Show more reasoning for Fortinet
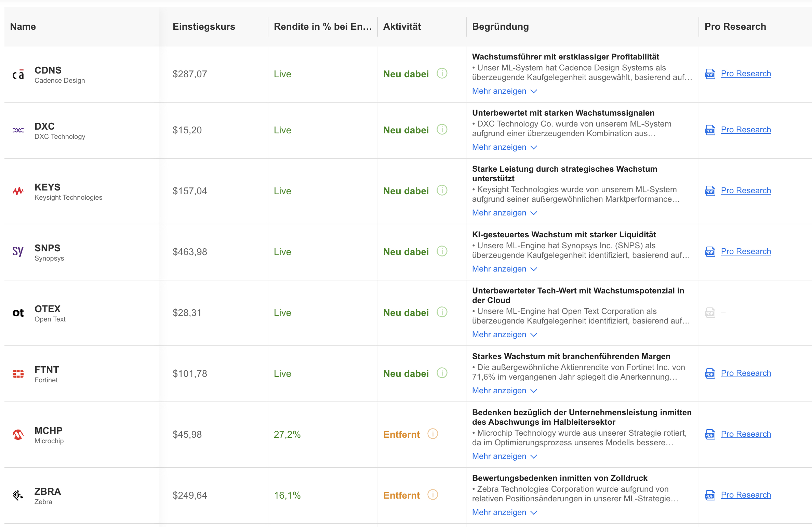Screen dimensions: 812x527 (x=505, y=391)
